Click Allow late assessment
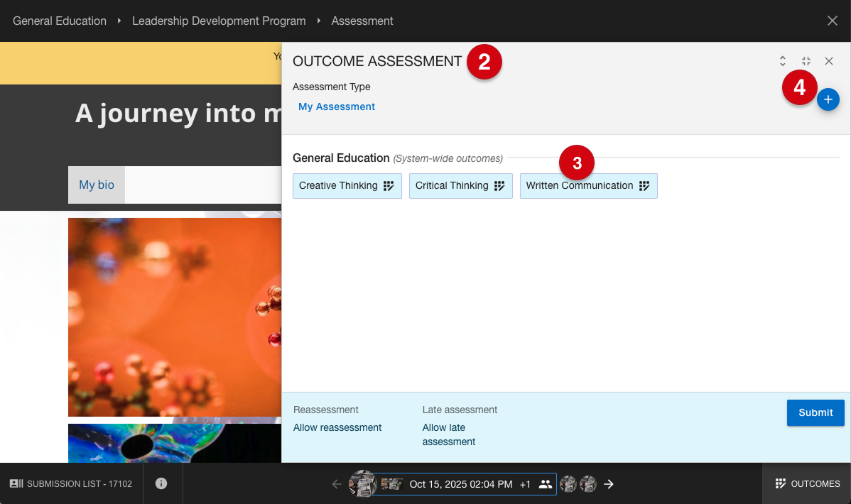Viewport: 851px width, 504px height. tap(449, 434)
